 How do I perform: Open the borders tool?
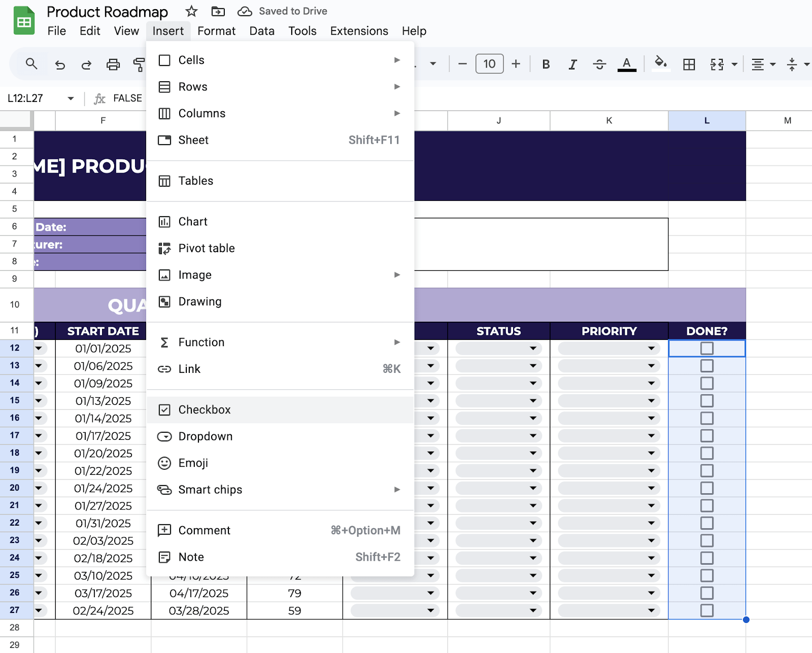coord(689,64)
